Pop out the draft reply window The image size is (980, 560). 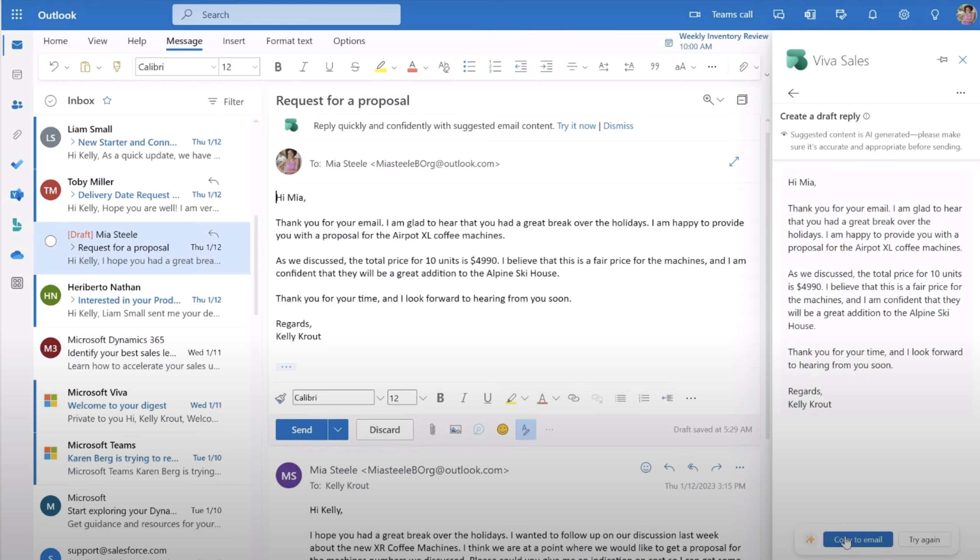click(734, 162)
